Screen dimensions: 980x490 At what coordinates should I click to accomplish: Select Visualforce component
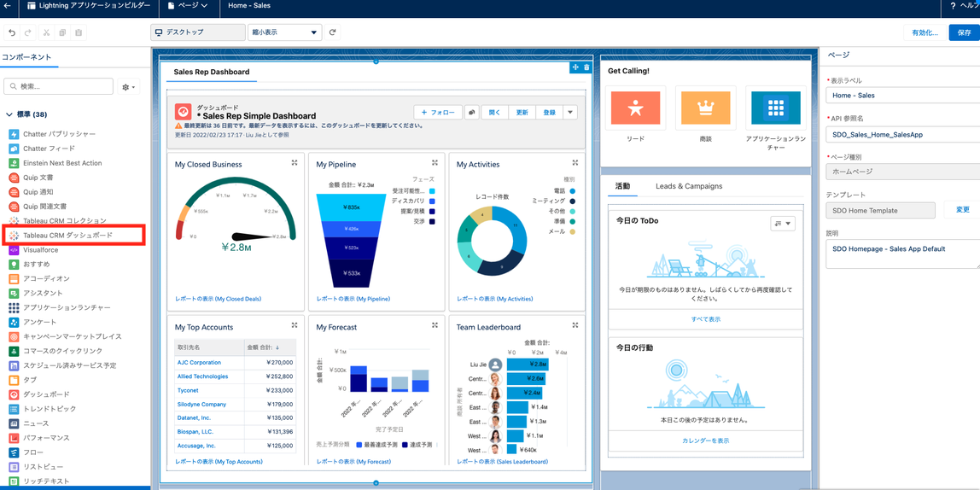[41, 249]
